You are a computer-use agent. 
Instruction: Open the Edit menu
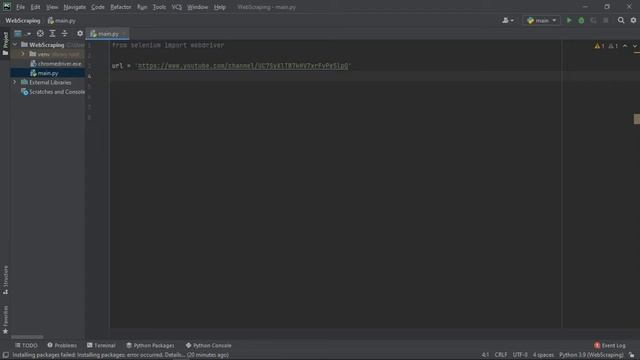click(36, 7)
